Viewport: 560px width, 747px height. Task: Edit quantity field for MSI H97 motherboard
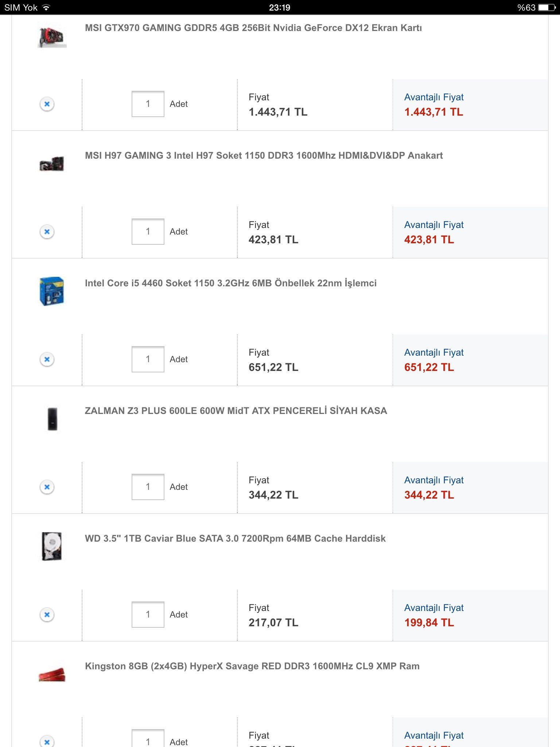pos(148,232)
